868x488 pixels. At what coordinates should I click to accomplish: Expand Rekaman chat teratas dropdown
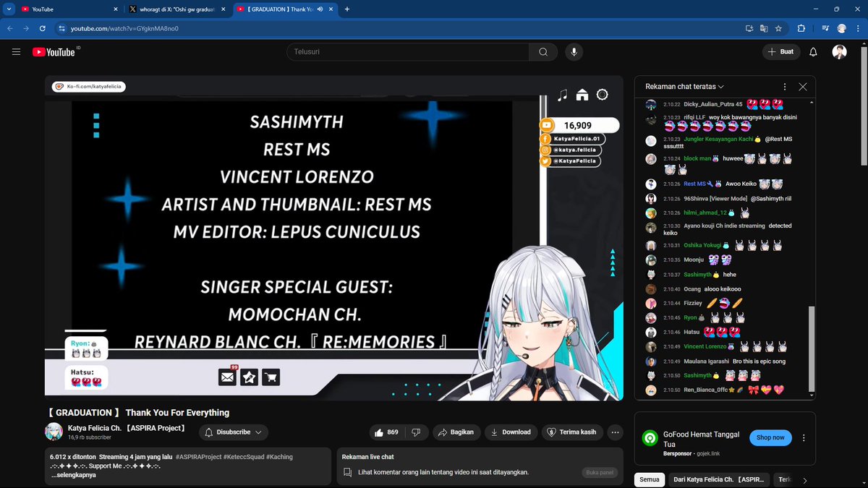(684, 86)
